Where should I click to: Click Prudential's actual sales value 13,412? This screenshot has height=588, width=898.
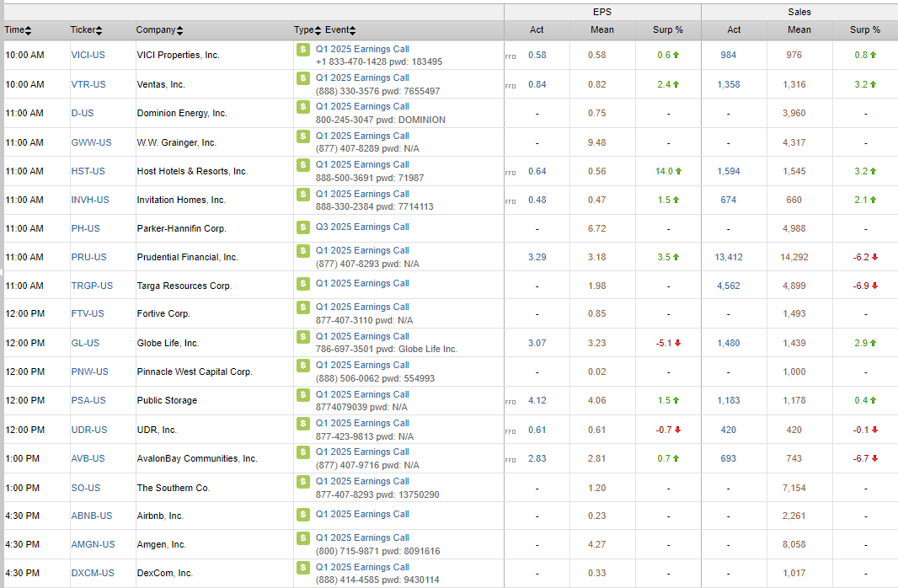[729, 257]
